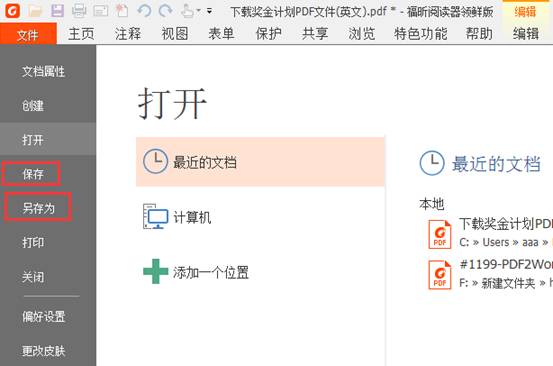Viewport: 553px width, 366px height.
Task: Choose 关闭 in the file sidebar
Action: tap(33, 277)
